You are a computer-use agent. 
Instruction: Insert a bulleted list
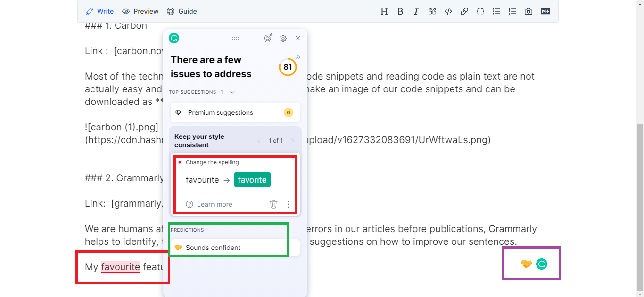click(496, 11)
